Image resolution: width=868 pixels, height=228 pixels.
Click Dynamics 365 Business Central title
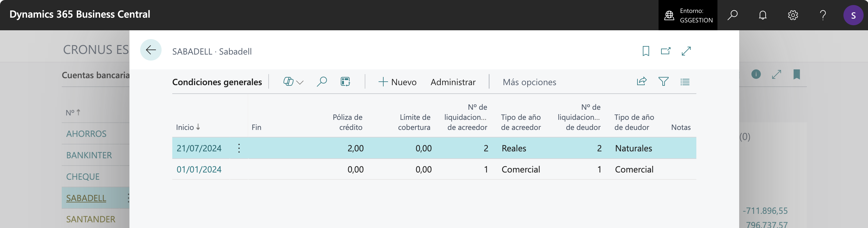(x=80, y=14)
